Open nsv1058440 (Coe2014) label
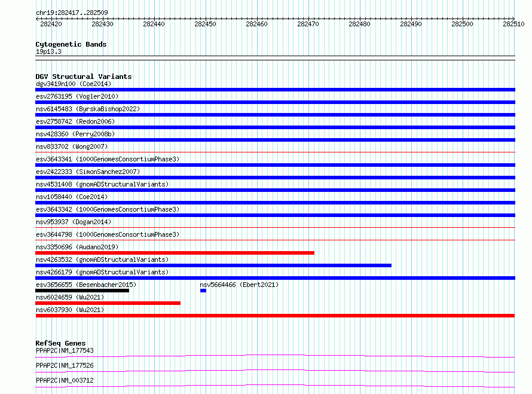The image size is (532, 394). (x=72, y=197)
